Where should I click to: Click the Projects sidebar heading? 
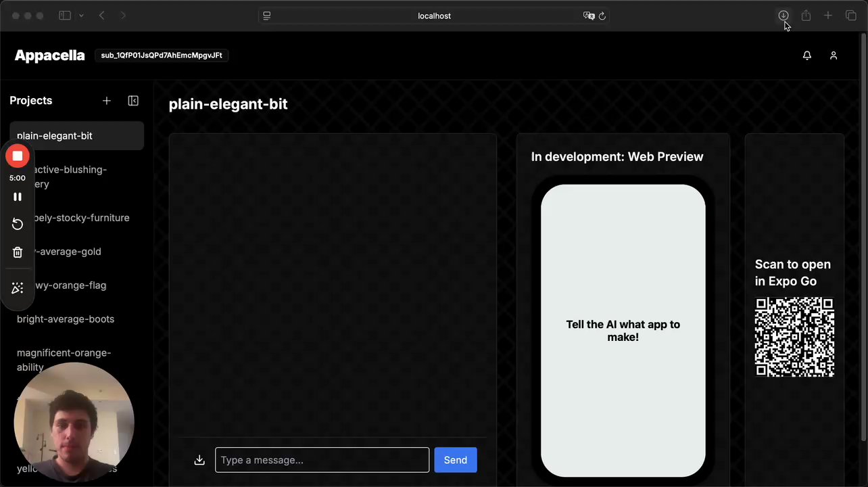tap(31, 101)
